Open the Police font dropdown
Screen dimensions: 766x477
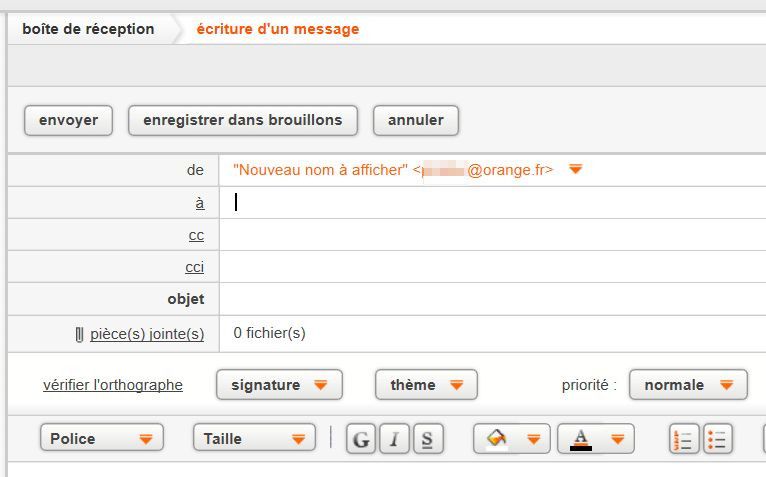pos(101,439)
